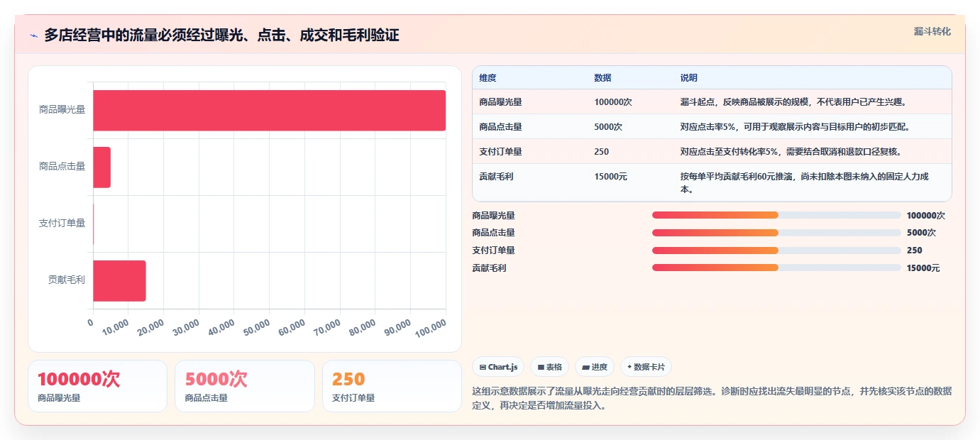Image resolution: width=980 pixels, height=440 pixels.
Task: Click the 250 value beside the progress bar
Action: pyautogui.click(x=915, y=251)
